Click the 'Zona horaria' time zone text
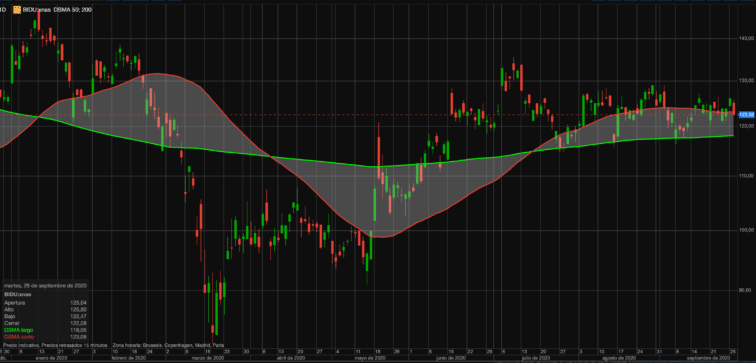Screen dimensions: 756x363 pyautogui.click(x=168, y=346)
